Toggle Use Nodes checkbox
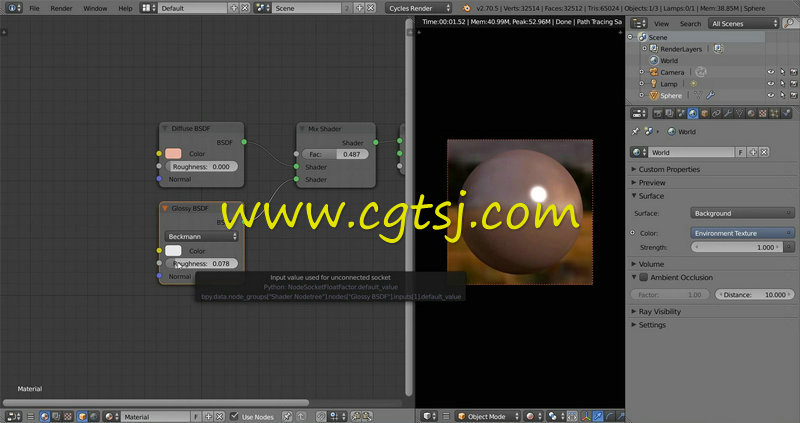 pyautogui.click(x=234, y=416)
